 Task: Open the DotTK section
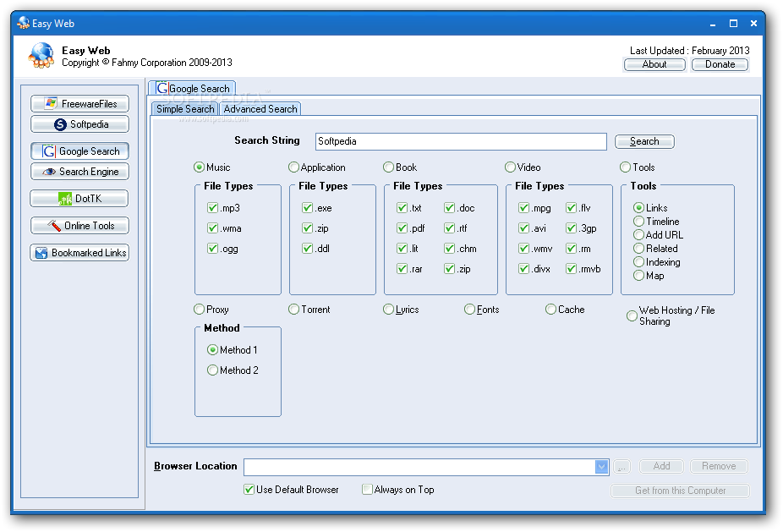[79, 199]
